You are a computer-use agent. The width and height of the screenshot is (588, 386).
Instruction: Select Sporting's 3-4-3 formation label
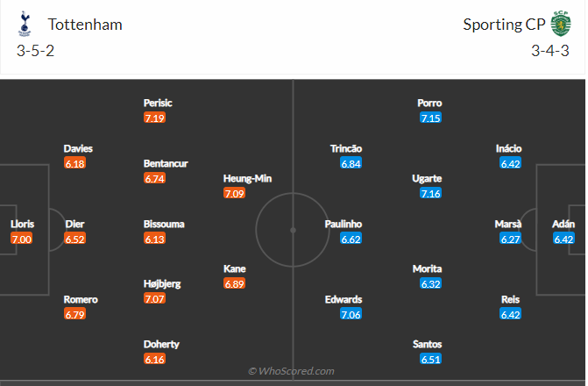550,50
